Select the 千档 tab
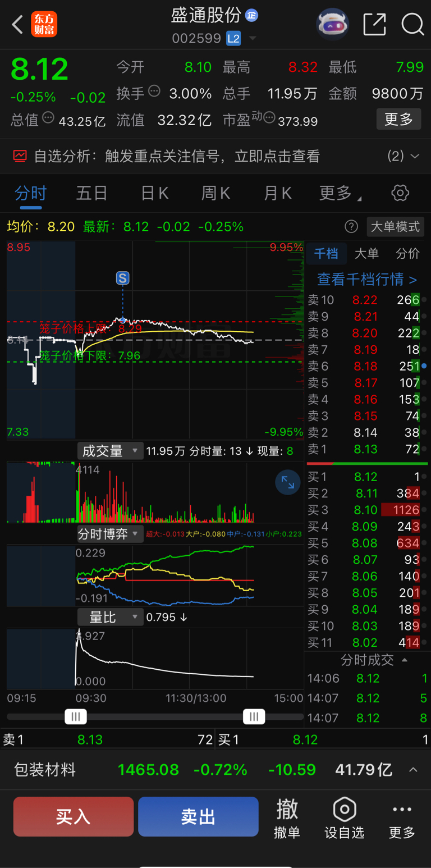 click(326, 253)
